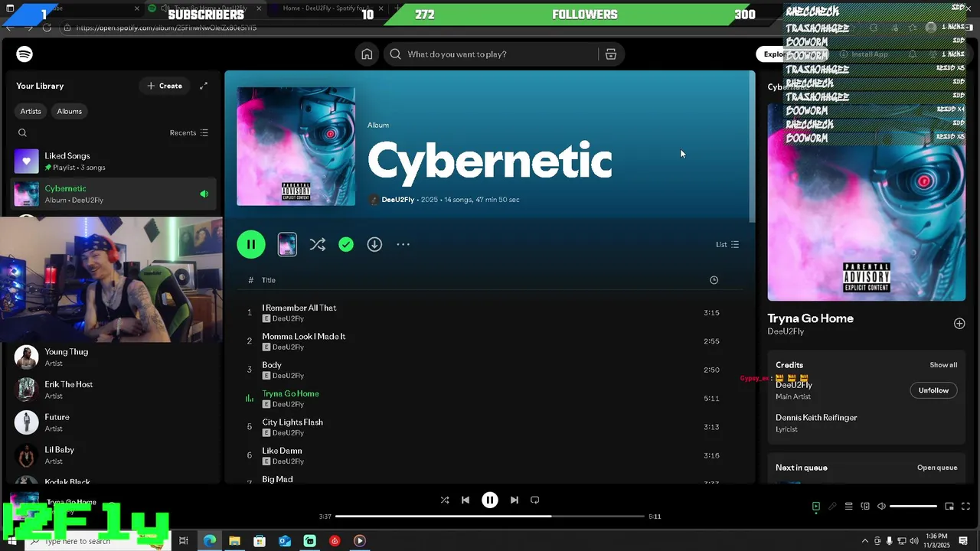Open Connect to a device icon
Image resolution: width=980 pixels, height=551 pixels.
[x=865, y=506]
